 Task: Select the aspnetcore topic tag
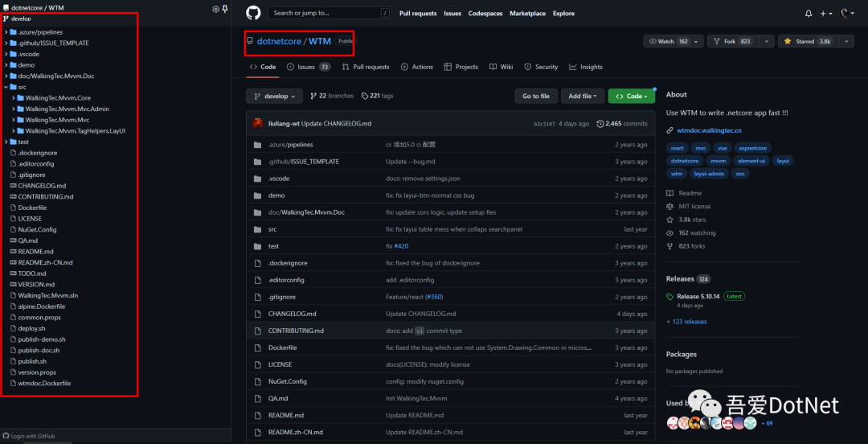pyautogui.click(x=753, y=148)
